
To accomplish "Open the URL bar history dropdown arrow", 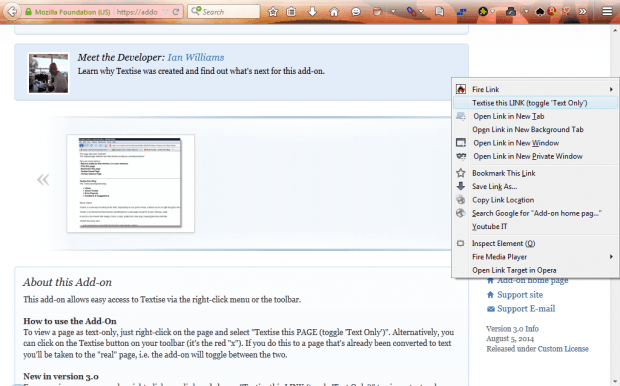I will pyautogui.click(x=166, y=12).
